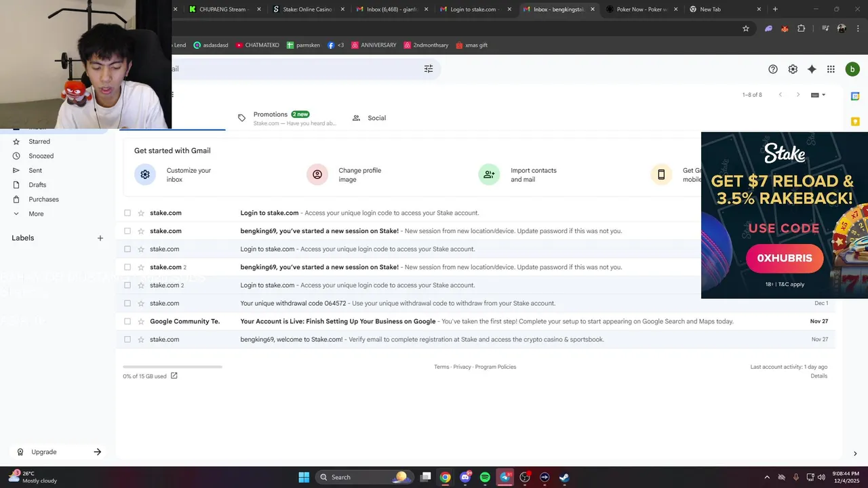
Task: Star the 'welcome to Stake.com!' email
Action: tap(141, 340)
